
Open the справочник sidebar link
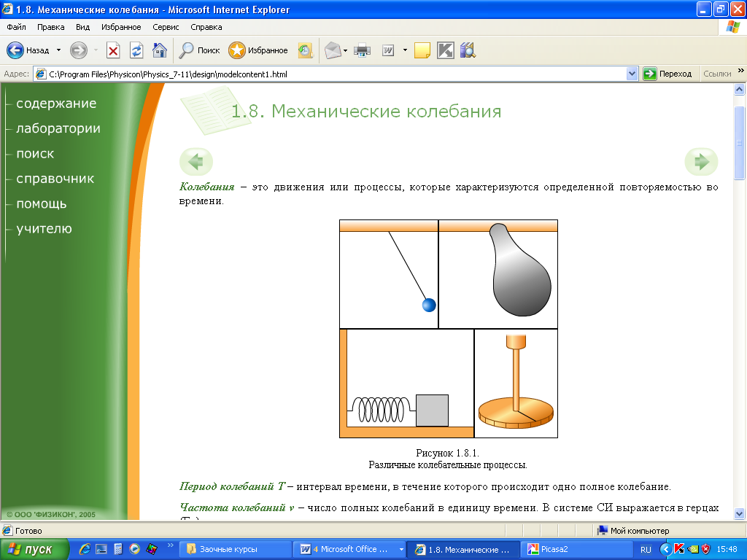[55, 179]
